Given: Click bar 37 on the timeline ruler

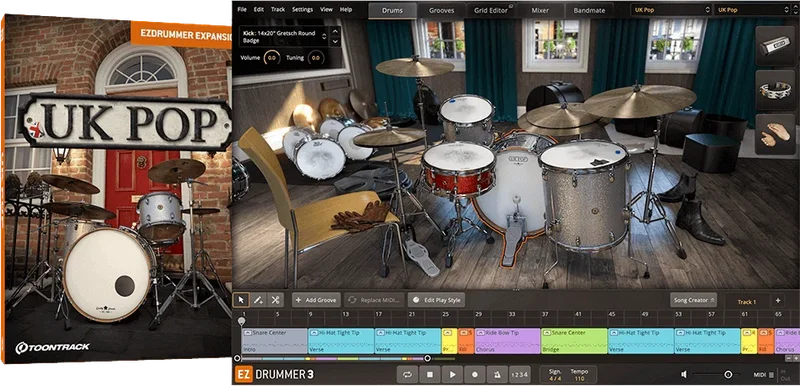Looking at the screenshot, I should coord(545,315).
